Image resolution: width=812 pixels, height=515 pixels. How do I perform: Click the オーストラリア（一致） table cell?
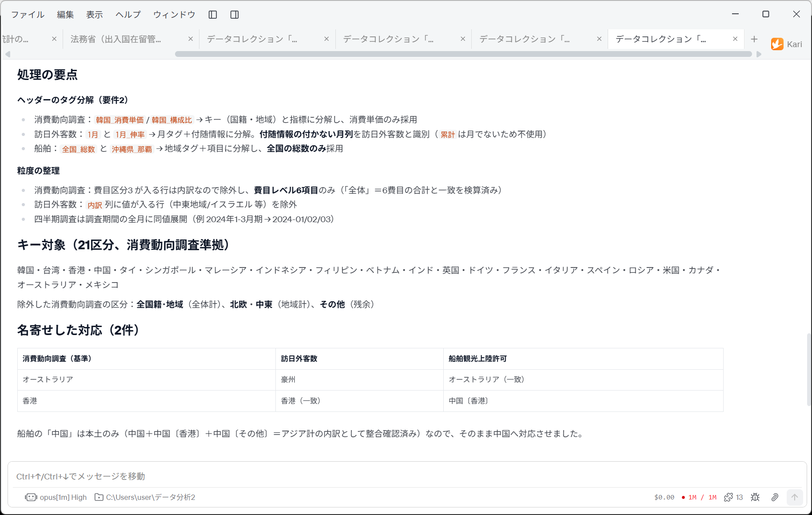583,379
